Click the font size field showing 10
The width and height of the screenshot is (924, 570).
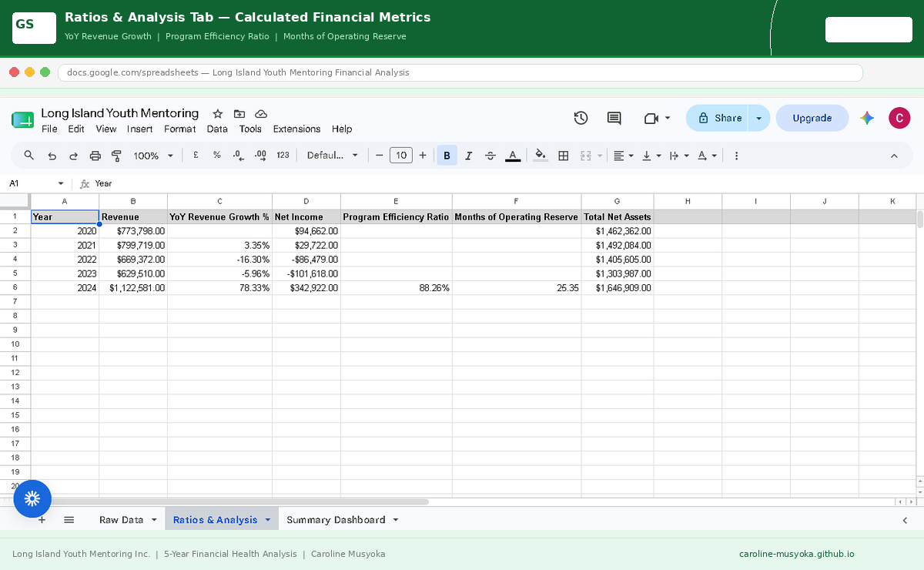click(400, 155)
